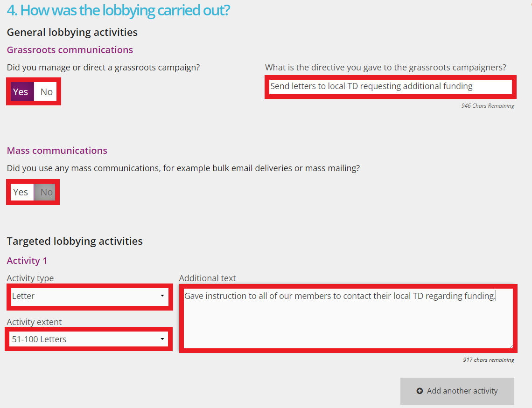Select Yes for managing a grassroots campaign
This screenshot has height=408, width=532.
point(21,92)
